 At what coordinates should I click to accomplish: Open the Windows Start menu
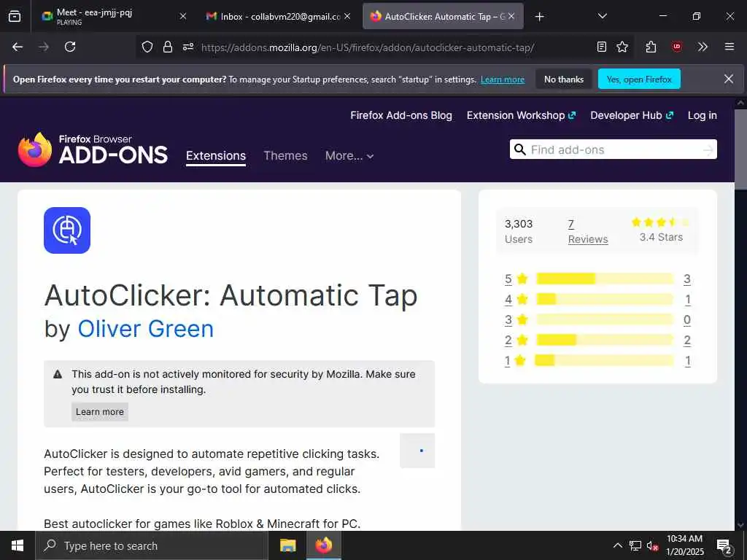click(18, 545)
